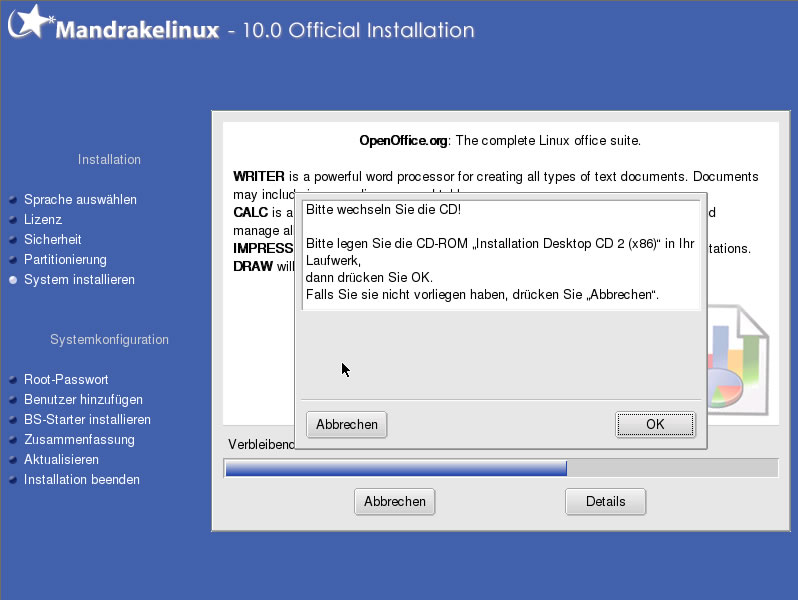Select BS-Starter installieren step
This screenshot has width=798, height=600.
tap(87, 419)
